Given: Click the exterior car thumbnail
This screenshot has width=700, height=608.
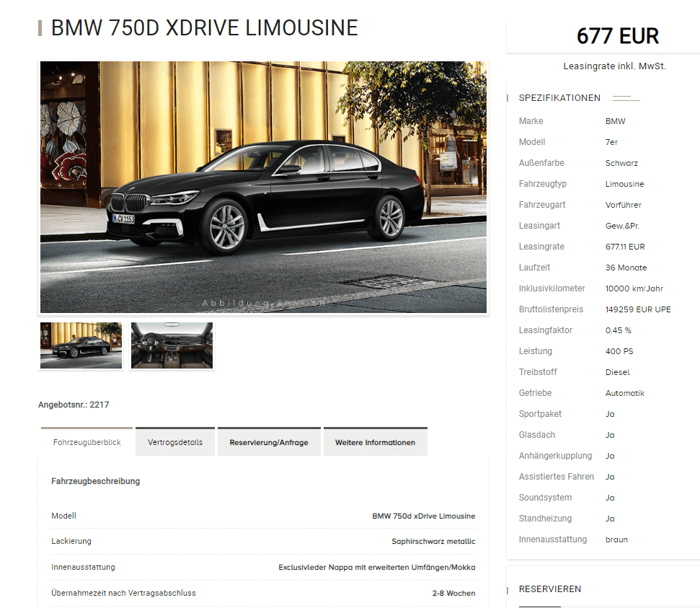Looking at the screenshot, I should [81, 345].
